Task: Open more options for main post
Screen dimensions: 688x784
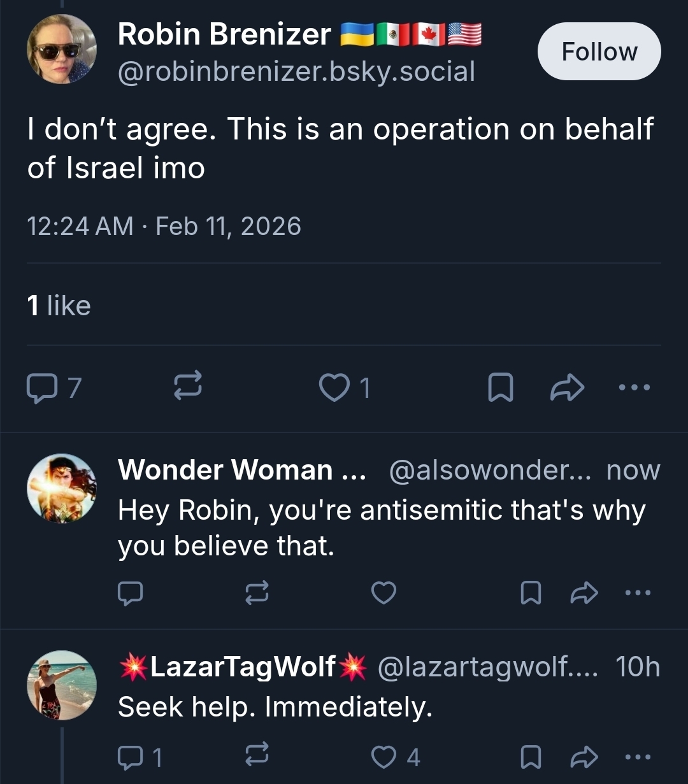Action: (635, 387)
